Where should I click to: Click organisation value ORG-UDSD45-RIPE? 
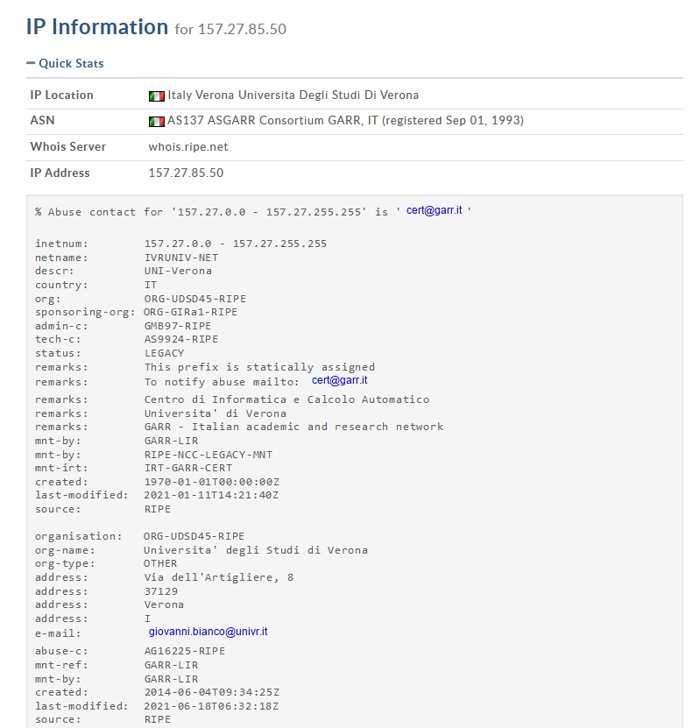[x=194, y=536]
